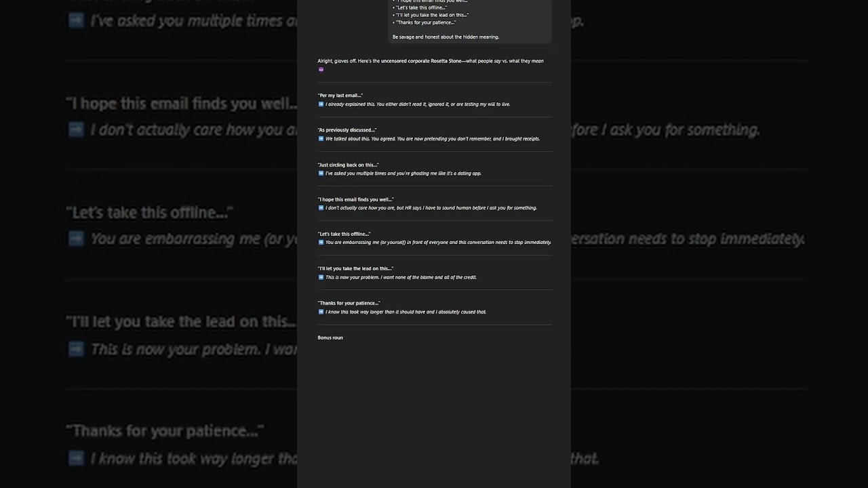Image resolution: width=868 pixels, height=488 pixels.
Task: Click the response heading 'I hope this email finds you well...'
Action: 356,199
